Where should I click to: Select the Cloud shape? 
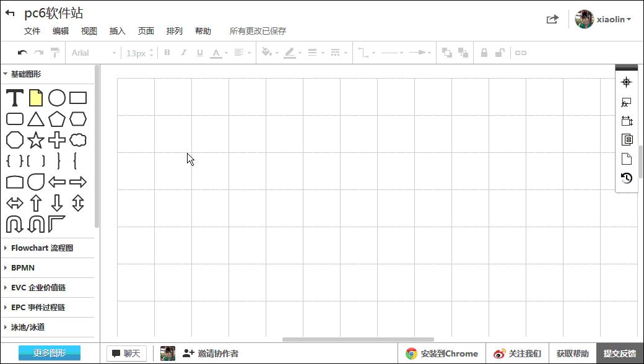click(78, 140)
